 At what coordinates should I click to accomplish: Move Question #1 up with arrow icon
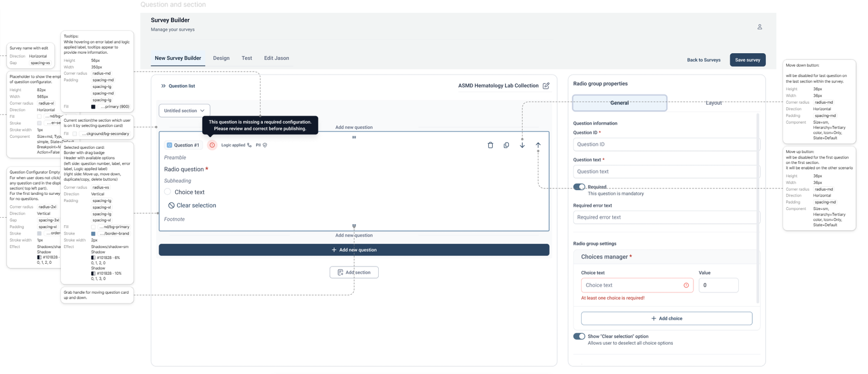click(538, 145)
